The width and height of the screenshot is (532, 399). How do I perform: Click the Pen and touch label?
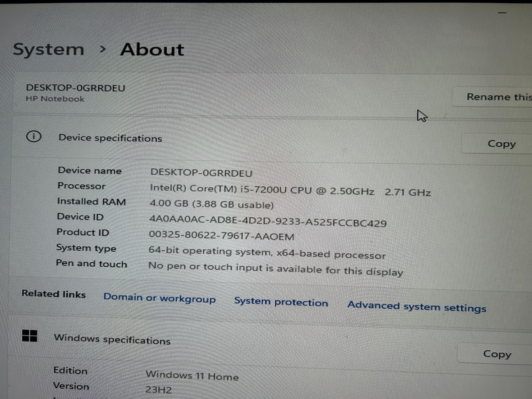(x=91, y=264)
